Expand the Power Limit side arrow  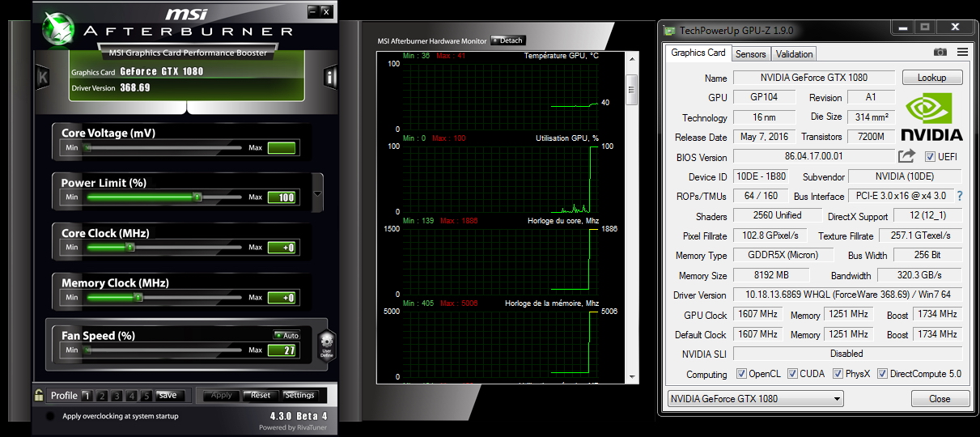click(318, 193)
